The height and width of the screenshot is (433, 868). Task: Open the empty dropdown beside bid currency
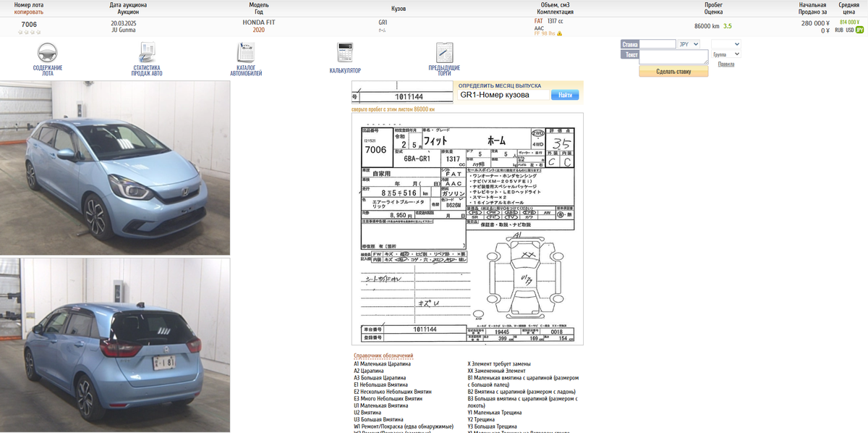(726, 44)
